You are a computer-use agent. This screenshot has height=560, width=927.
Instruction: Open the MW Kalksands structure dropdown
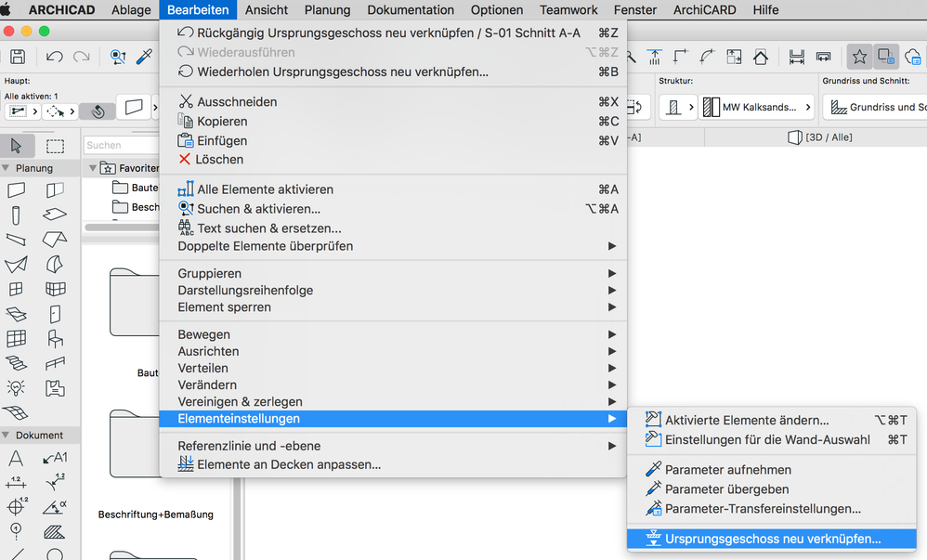pos(756,107)
